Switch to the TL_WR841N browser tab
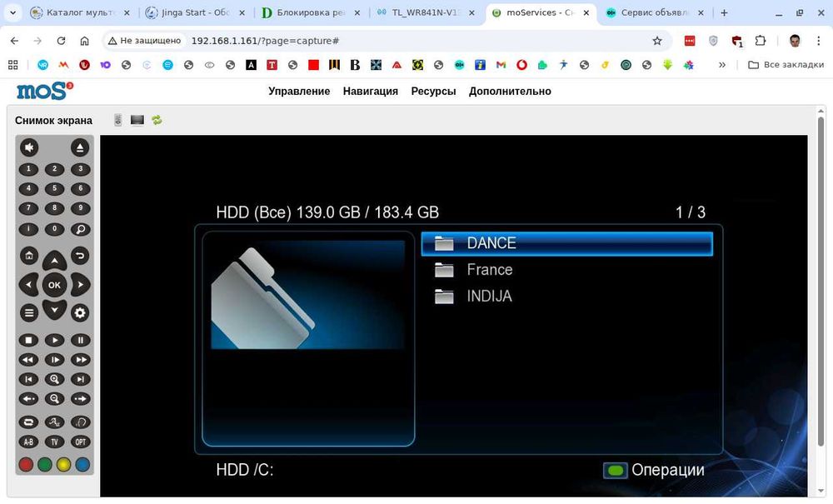The width and height of the screenshot is (833, 504). [x=426, y=12]
